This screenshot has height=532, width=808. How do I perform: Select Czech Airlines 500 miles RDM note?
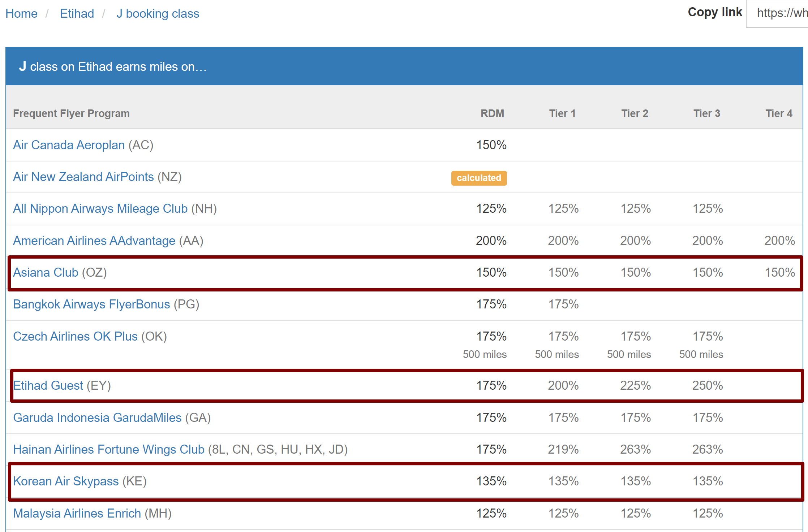coord(485,354)
